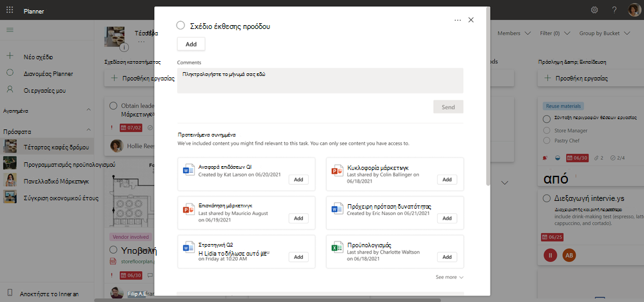
Task: Click the PowerPoint icon for Κυκλοφορία μάρκετινγκ
Action: [x=337, y=169]
